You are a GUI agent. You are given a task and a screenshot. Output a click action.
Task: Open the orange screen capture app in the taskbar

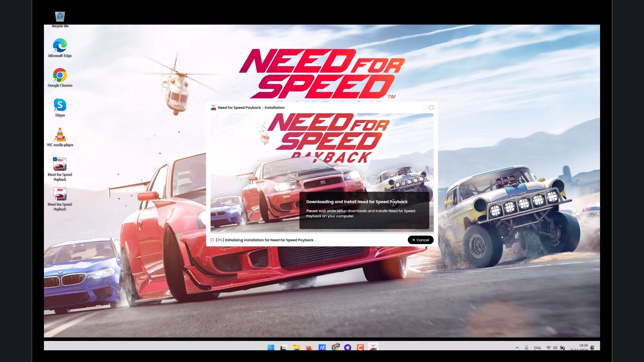(361, 347)
